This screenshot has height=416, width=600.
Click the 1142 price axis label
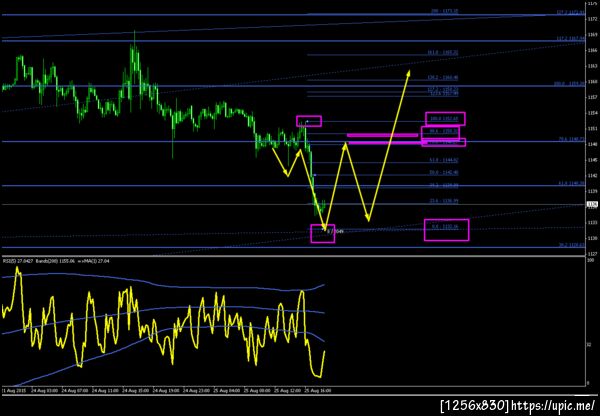pyautogui.click(x=592, y=175)
